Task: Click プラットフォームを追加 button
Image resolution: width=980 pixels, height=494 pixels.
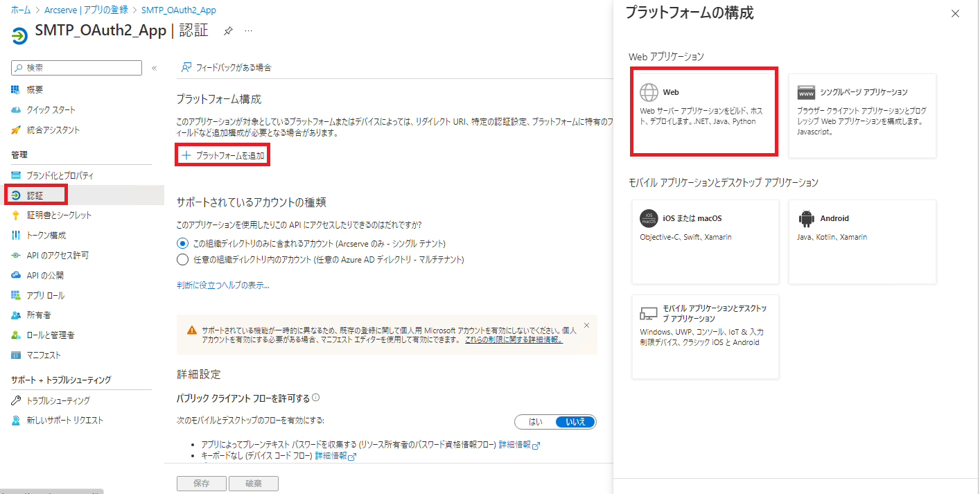Action: coord(222,155)
